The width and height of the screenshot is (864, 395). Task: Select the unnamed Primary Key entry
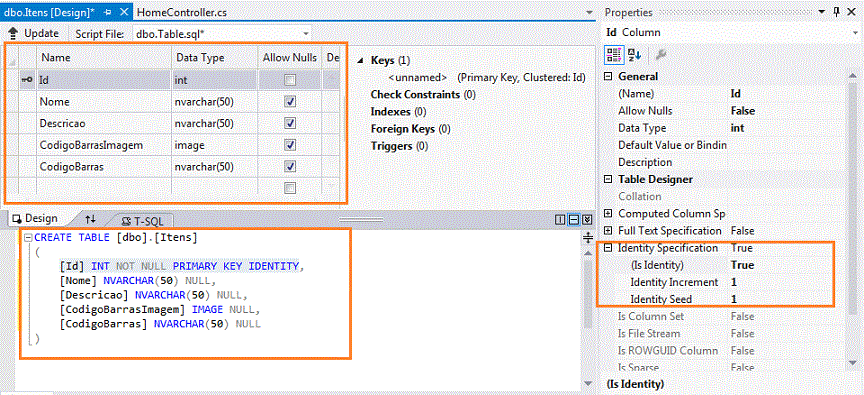[486, 78]
